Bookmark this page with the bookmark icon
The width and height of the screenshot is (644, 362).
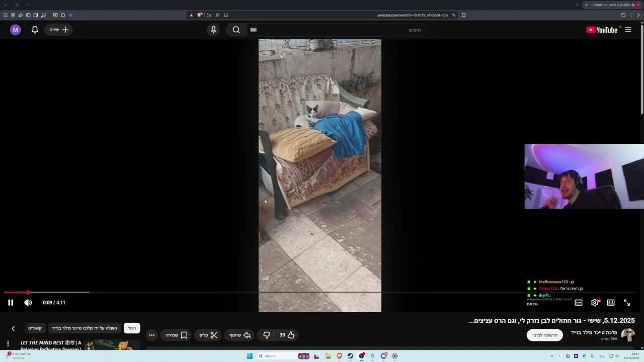coord(463,15)
